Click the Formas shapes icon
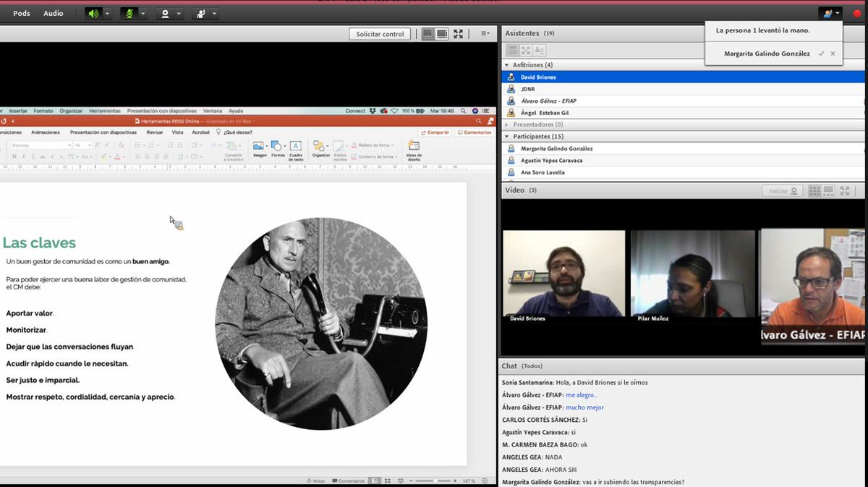The width and height of the screenshot is (868, 487). [x=278, y=149]
